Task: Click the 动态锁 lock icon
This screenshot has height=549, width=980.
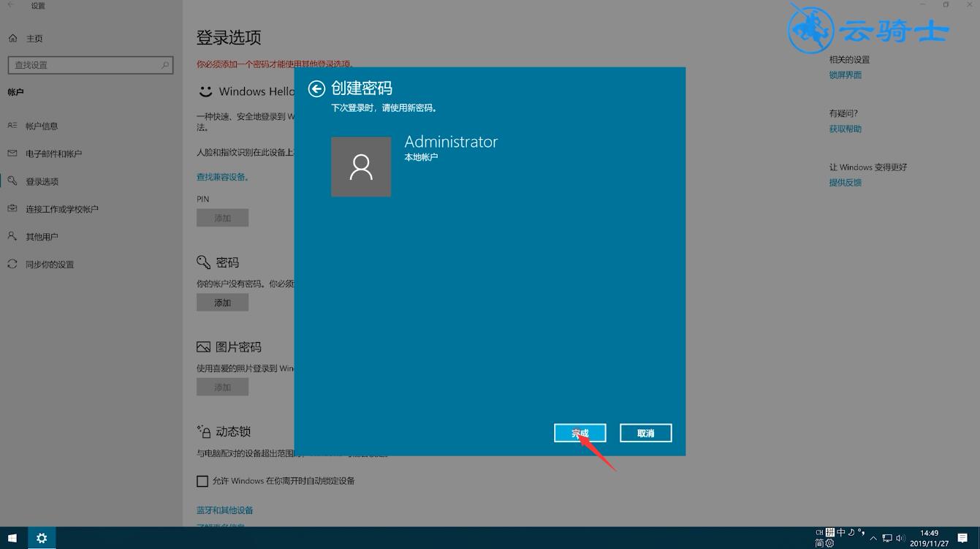Action: point(204,431)
